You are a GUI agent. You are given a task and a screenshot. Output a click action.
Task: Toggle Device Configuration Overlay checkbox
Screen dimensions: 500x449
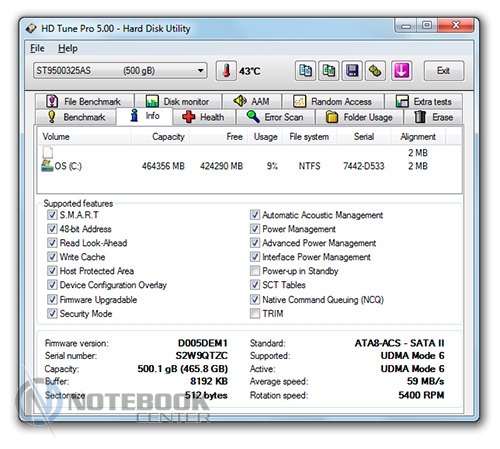click(52, 285)
